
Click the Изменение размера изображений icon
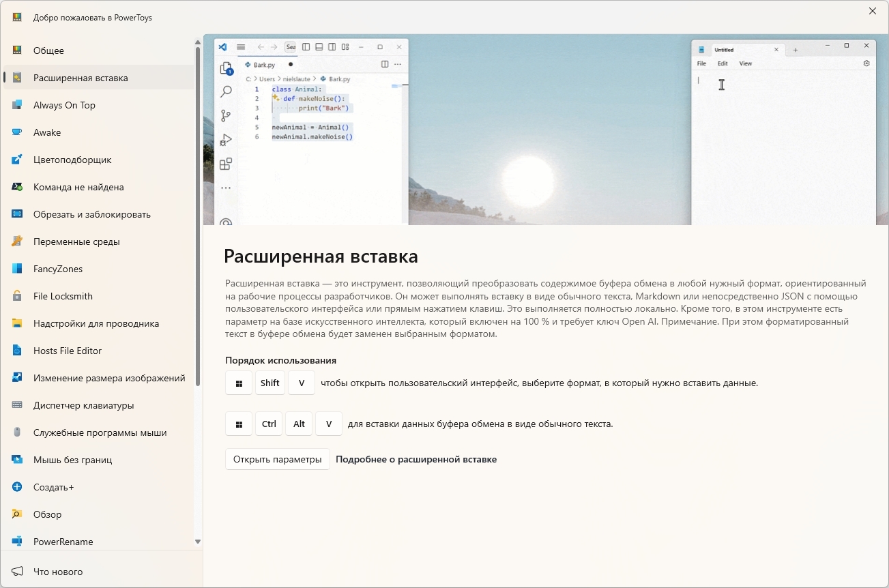tap(18, 378)
